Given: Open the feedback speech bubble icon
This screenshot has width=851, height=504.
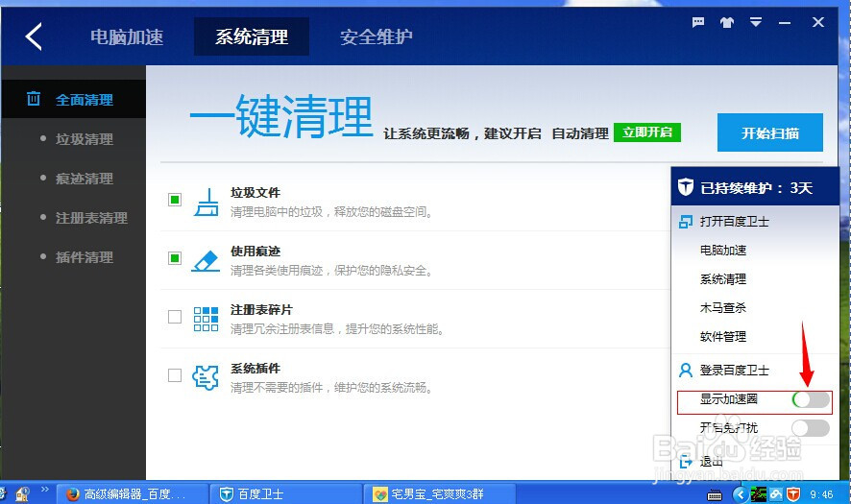Looking at the screenshot, I should [x=698, y=22].
